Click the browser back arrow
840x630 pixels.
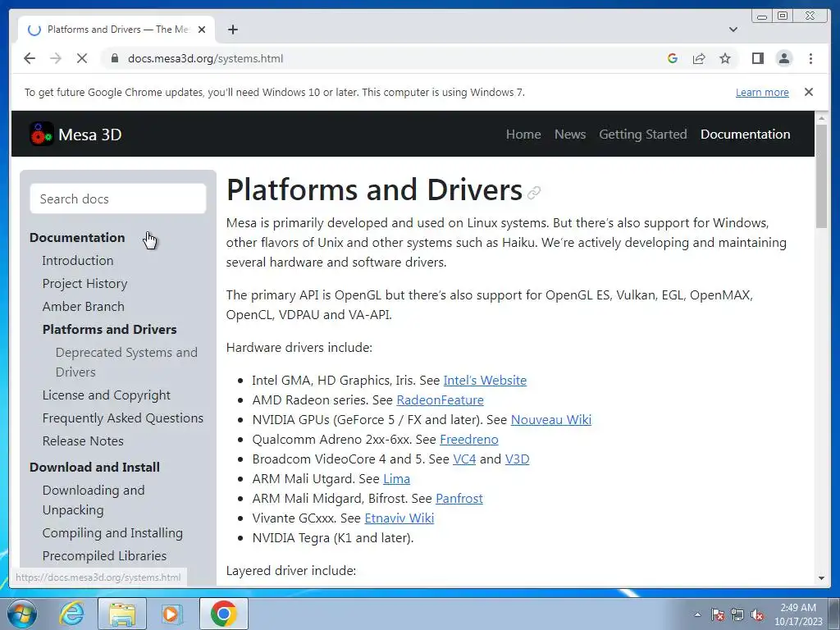(30, 58)
